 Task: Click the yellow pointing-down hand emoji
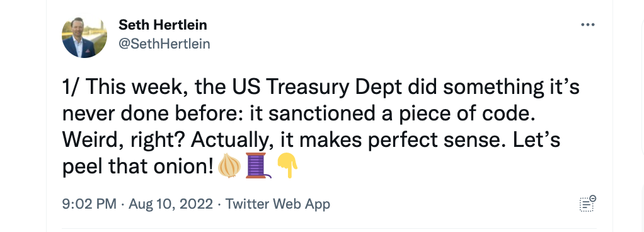[x=287, y=165]
